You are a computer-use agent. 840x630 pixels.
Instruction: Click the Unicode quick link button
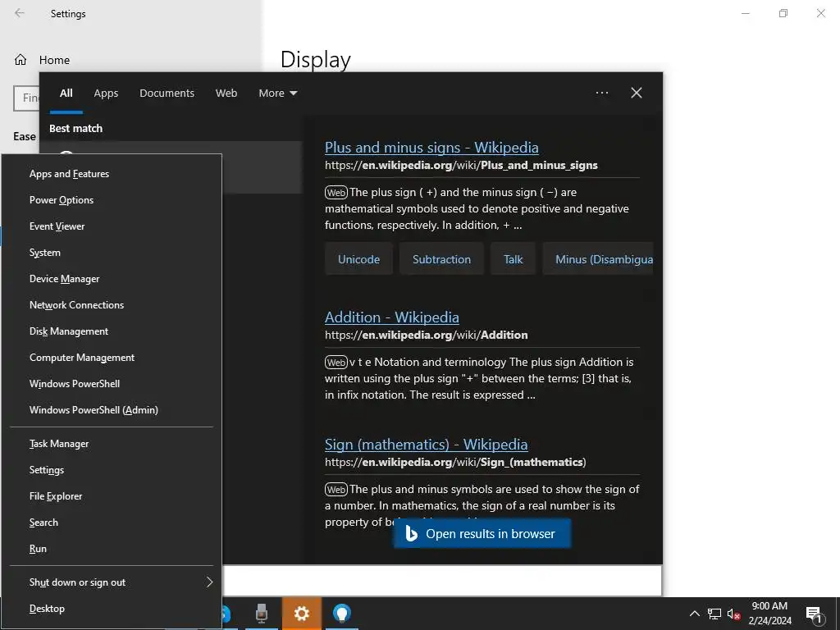359,259
